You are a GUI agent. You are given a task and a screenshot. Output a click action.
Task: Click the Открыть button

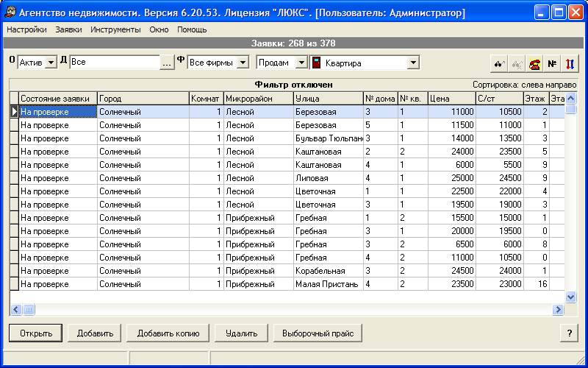point(35,333)
